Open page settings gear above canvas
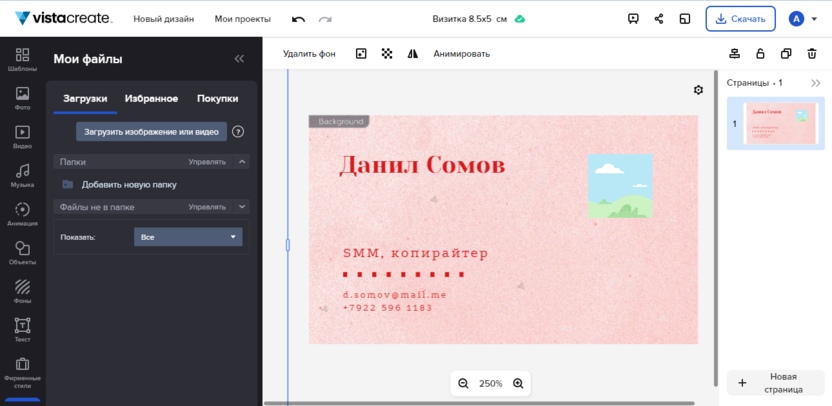Screen dimensions: 832x406 [698, 90]
